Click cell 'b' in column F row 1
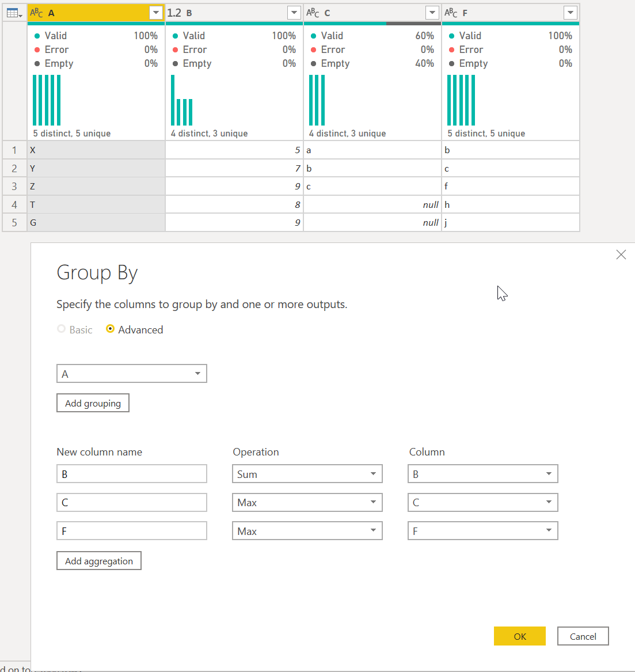The height and width of the screenshot is (672, 635). pyautogui.click(x=511, y=150)
